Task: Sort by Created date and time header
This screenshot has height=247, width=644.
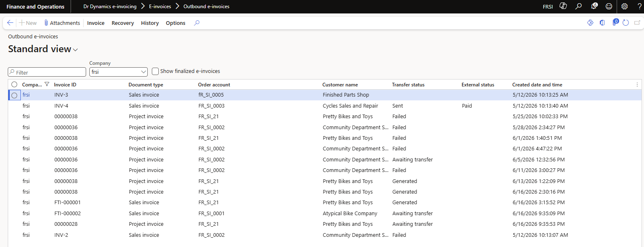Action: click(x=537, y=85)
